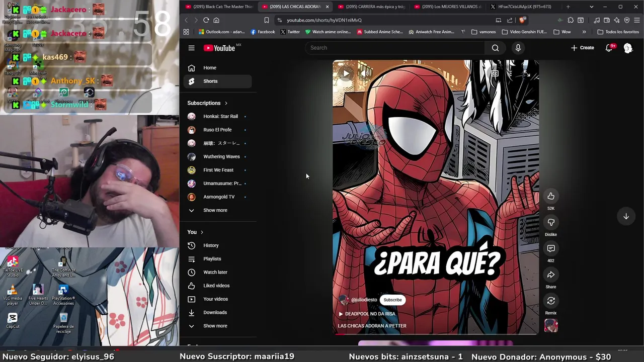Open Downloads in the sidebar
The image size is (644, 362).
pos(217,313)
